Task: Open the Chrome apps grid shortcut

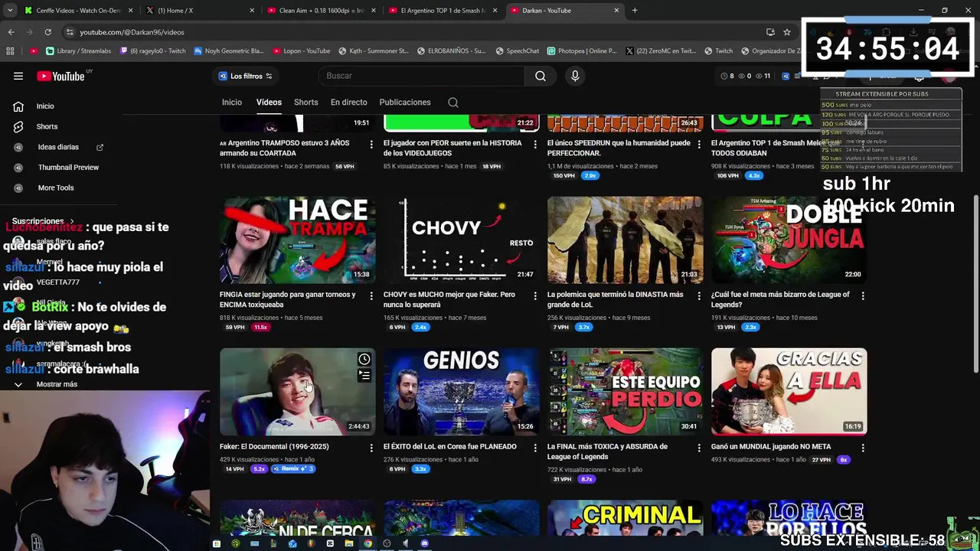Action: [10, 51]
